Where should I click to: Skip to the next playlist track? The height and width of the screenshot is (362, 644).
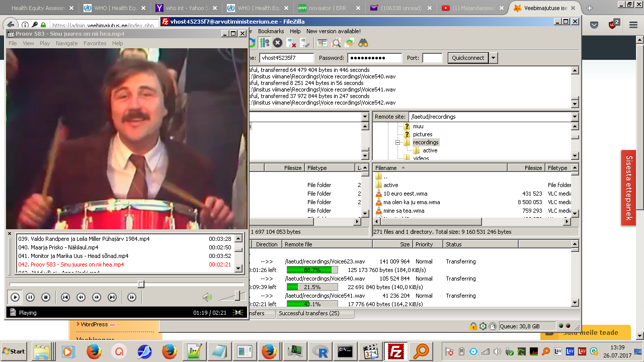[112, 297]
